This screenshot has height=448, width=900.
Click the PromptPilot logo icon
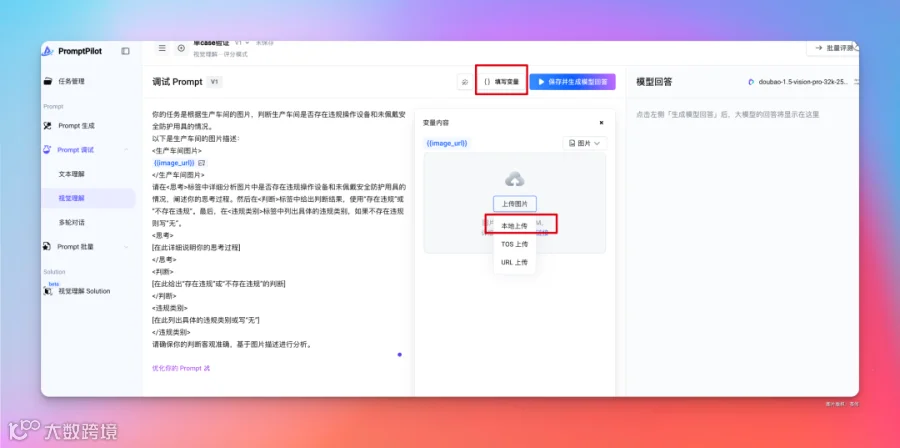pos(48,51)
